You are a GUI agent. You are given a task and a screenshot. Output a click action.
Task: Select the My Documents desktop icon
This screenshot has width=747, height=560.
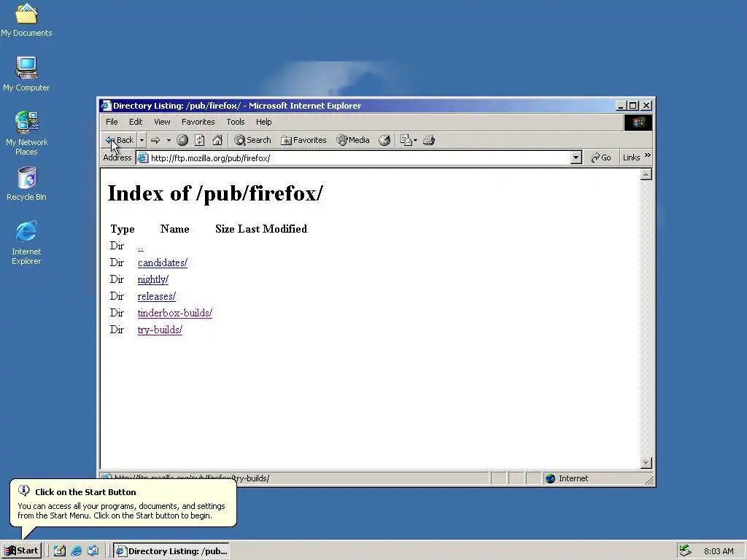coord(26,20)
